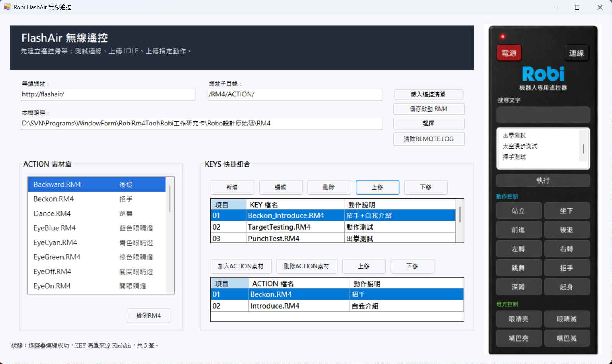Select 太空漫步測試 in the remote list
This screenshot has width=612, height=364.
(x=520, y=146)
